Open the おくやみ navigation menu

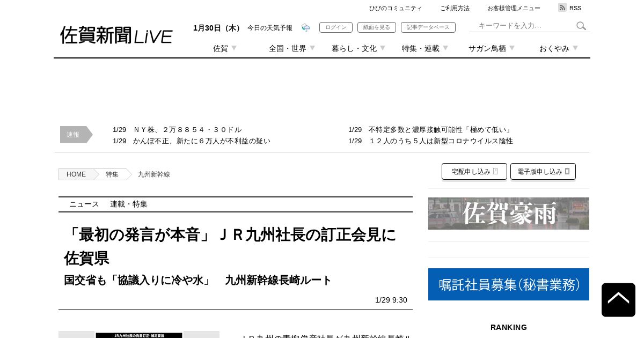[554, 48]
